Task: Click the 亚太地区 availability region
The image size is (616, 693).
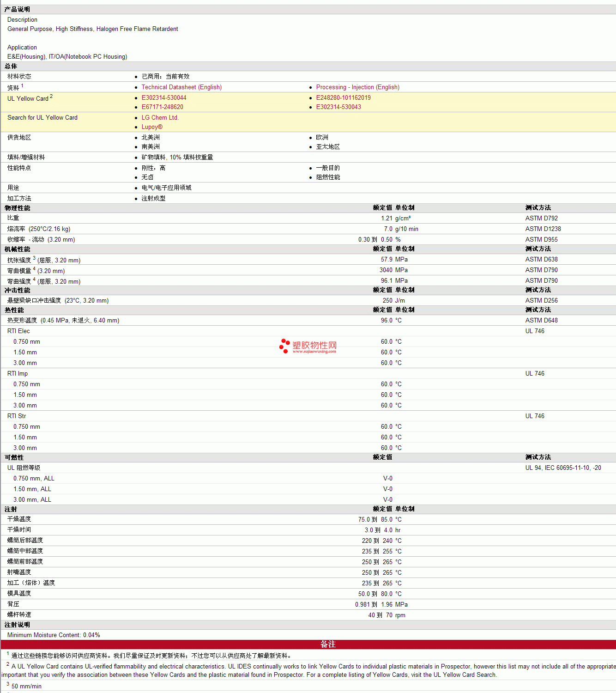Action: pyautogui.click(x=328, y=146)
